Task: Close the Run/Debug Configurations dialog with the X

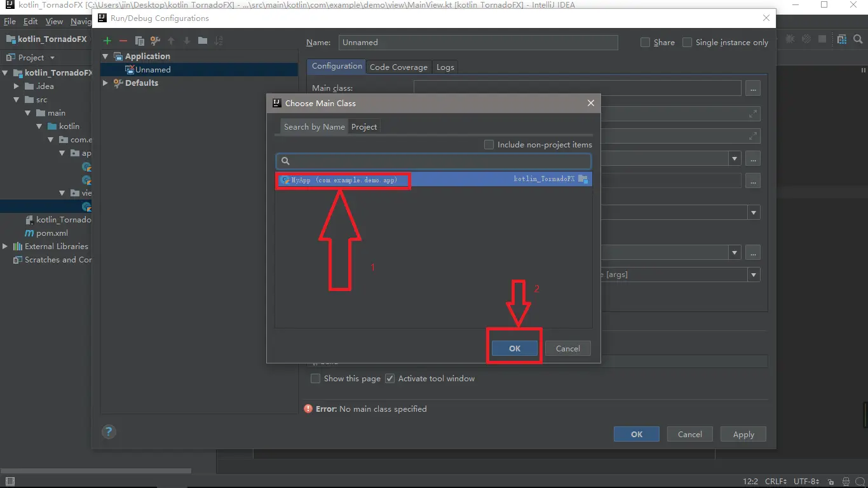Action: [x=766, y=18]
